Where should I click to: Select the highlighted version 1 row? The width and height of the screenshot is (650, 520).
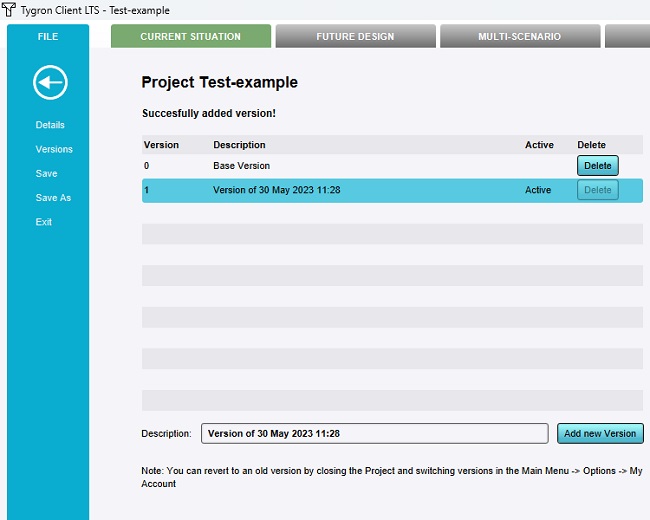[x=350, y=190]
